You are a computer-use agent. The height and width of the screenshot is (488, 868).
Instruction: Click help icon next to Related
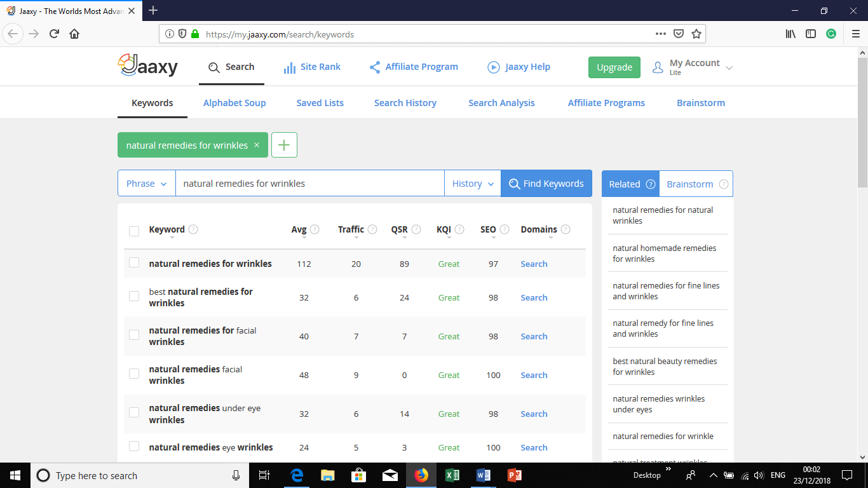tap(651, 184)
